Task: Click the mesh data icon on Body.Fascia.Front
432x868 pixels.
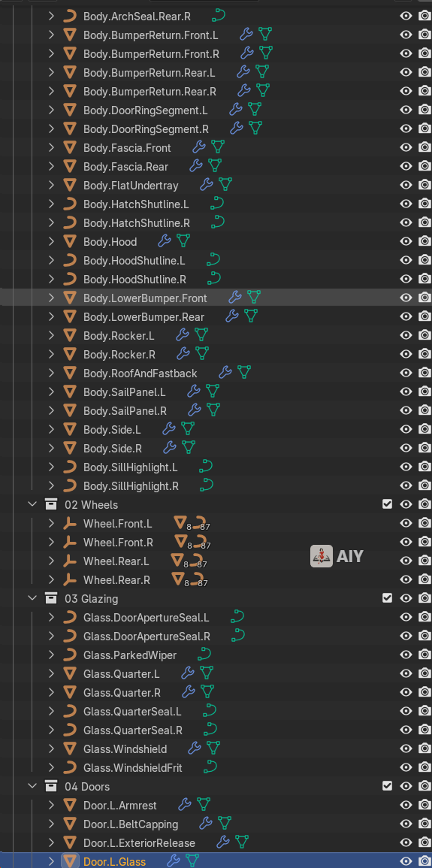Action: (x=217, y=147)
